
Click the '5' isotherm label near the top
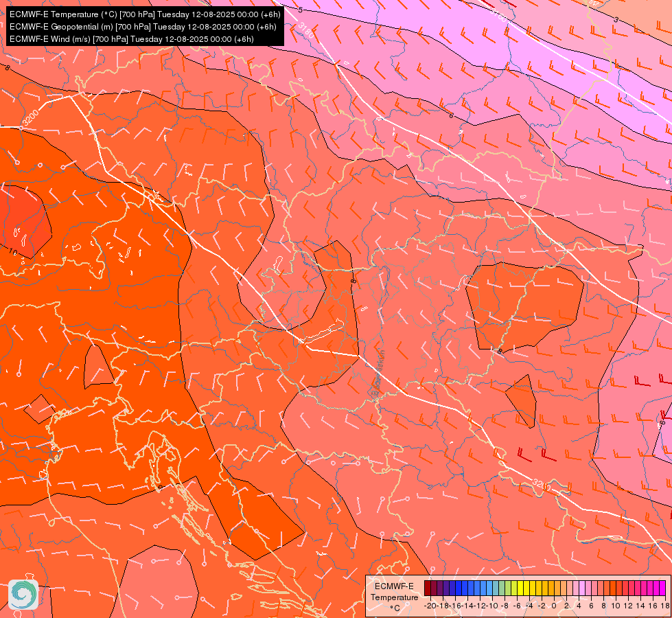click(300, 10)
